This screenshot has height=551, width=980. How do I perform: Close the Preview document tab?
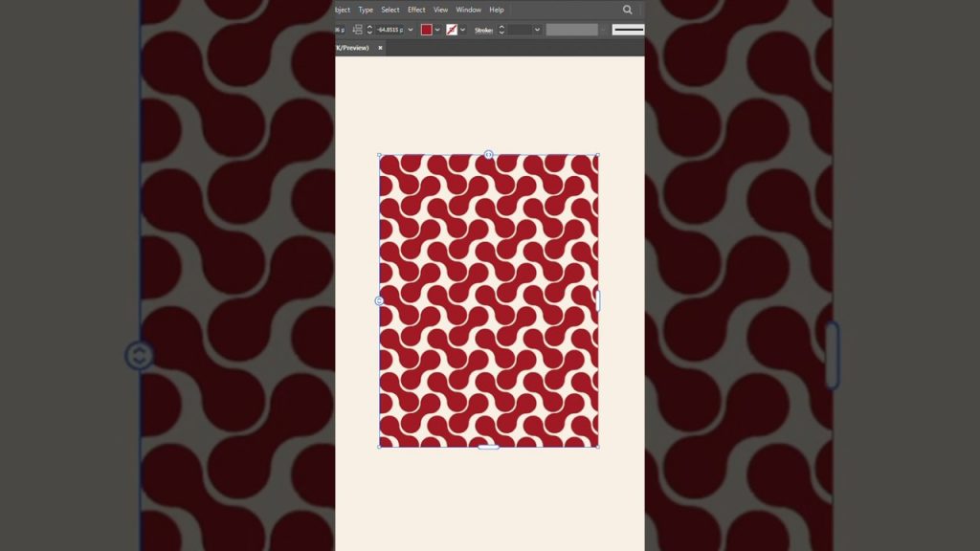tap(380, 48)
